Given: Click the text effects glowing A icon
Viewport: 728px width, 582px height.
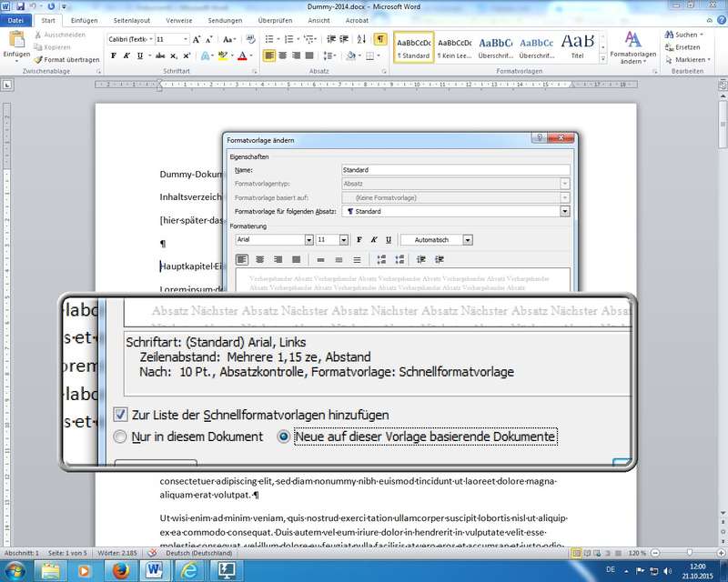Looking at the screenshot, I should (205, 55).
